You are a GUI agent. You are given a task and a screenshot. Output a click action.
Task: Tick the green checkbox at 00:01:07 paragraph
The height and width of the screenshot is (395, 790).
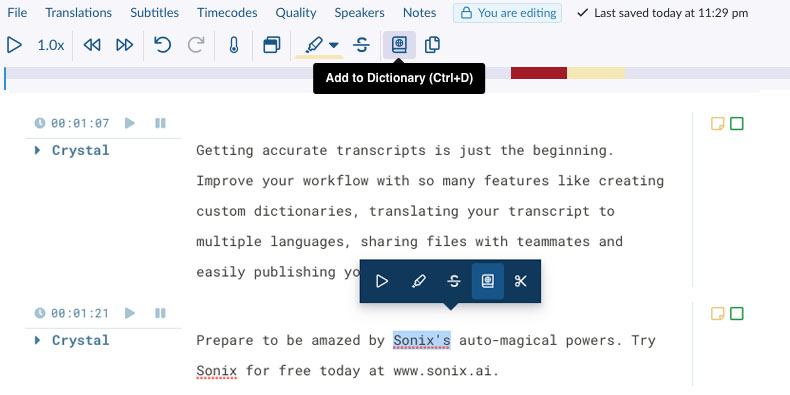tap(737, 123)
